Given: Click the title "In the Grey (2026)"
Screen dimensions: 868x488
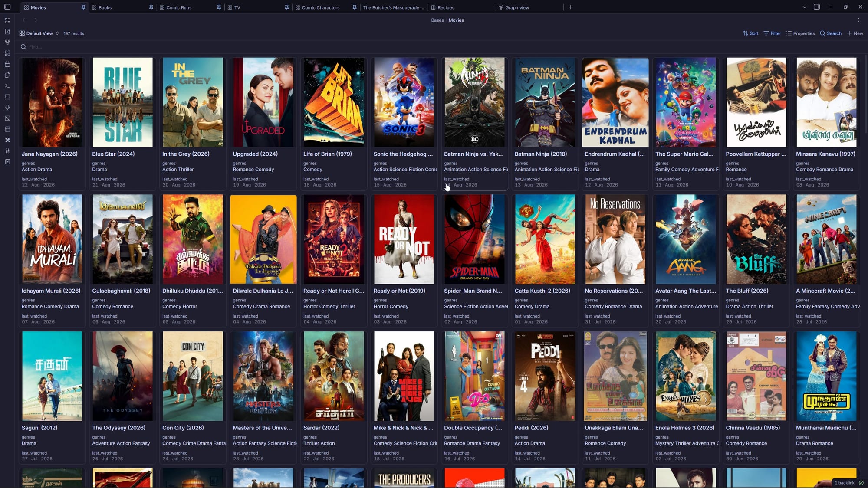Looking at the screenshot, I should pos(186,154).
